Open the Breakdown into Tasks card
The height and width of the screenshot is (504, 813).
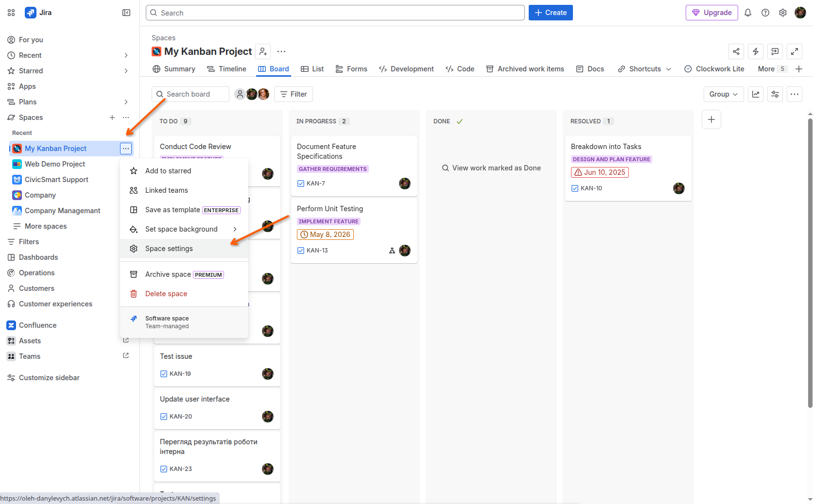628,168
